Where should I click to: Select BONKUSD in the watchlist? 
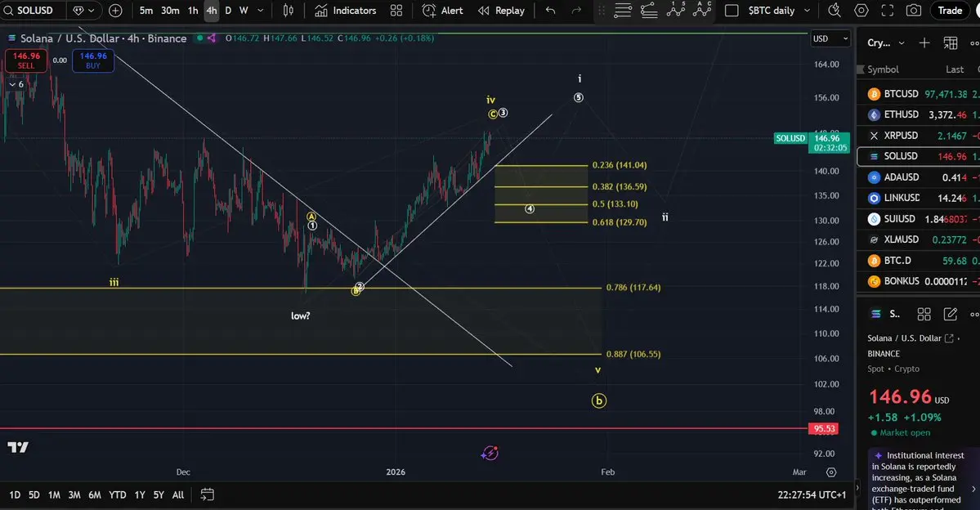coord(918,281)
